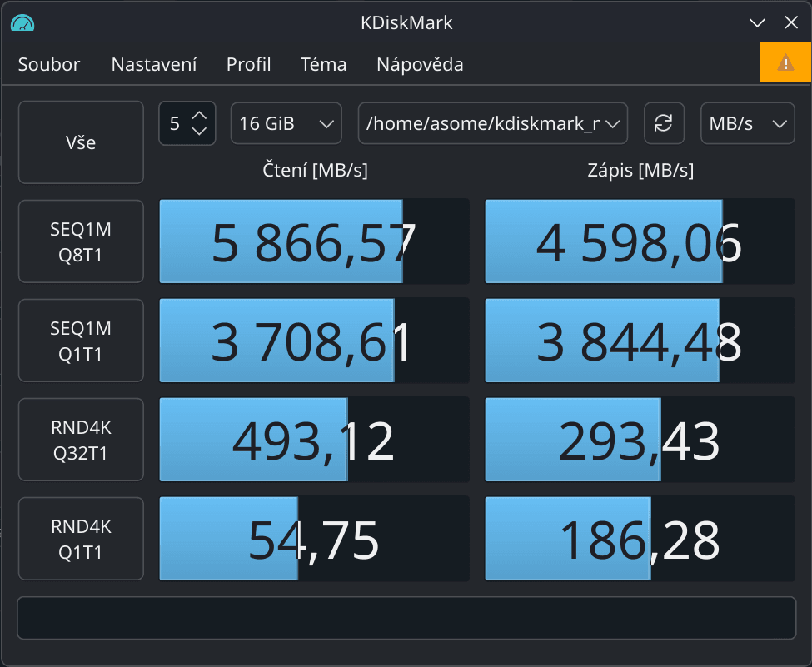Image resolution: width=812 pixels, height=667 pixels.
Task: Click the RND4K Q1T1 read result 54,75
Action: (x=314, y=539)
